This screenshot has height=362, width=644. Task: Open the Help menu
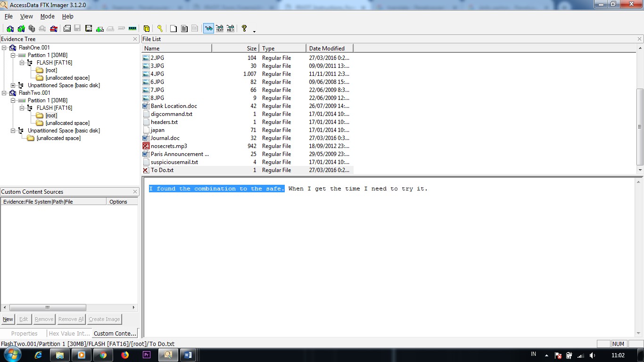(x=68, y=16)
